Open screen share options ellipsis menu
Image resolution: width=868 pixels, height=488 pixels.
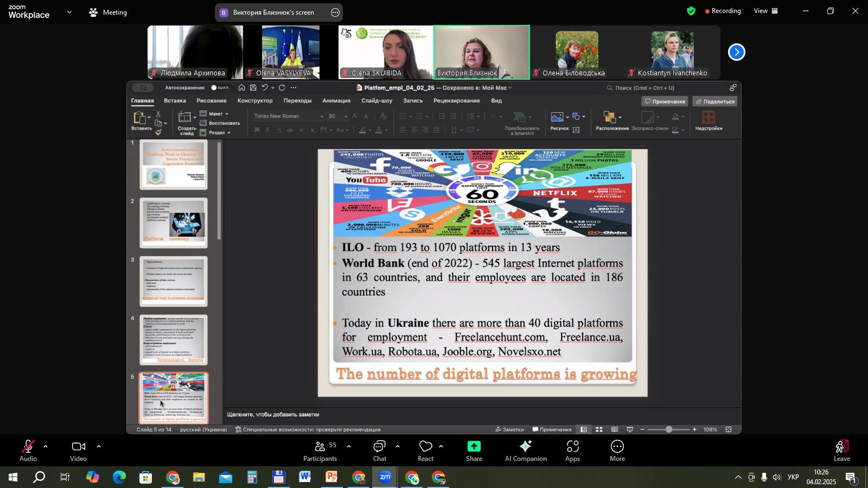point(335,12)
